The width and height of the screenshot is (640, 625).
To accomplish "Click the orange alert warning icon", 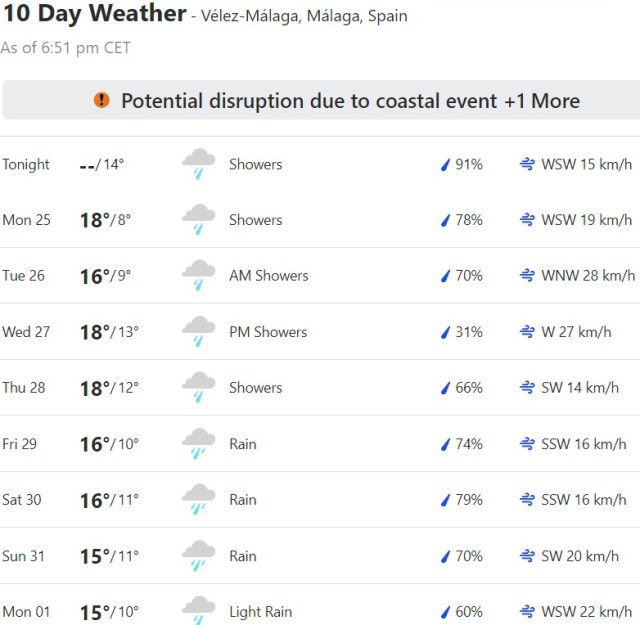I will [101, 100].
